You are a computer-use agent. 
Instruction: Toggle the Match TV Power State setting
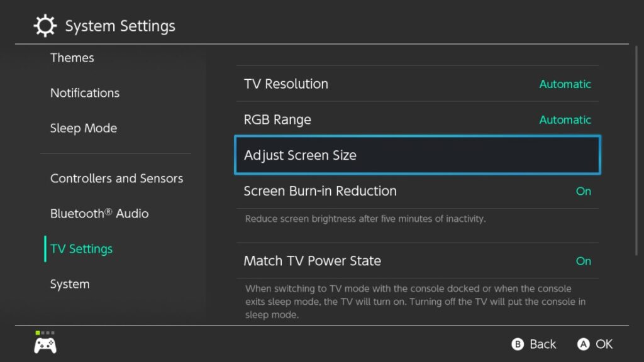418,261
